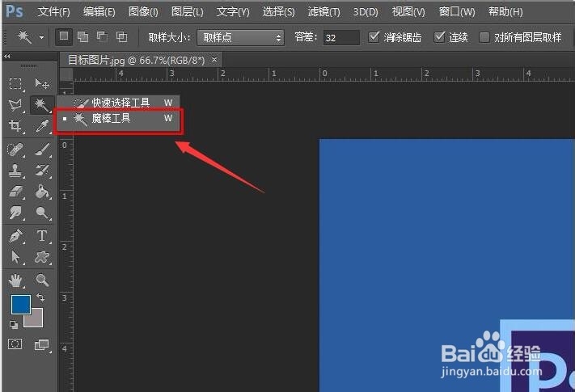The height and width of the screenshot is (392, 575).
Task: Open the 取样大小 dropdown
Action: click(240, 37)
